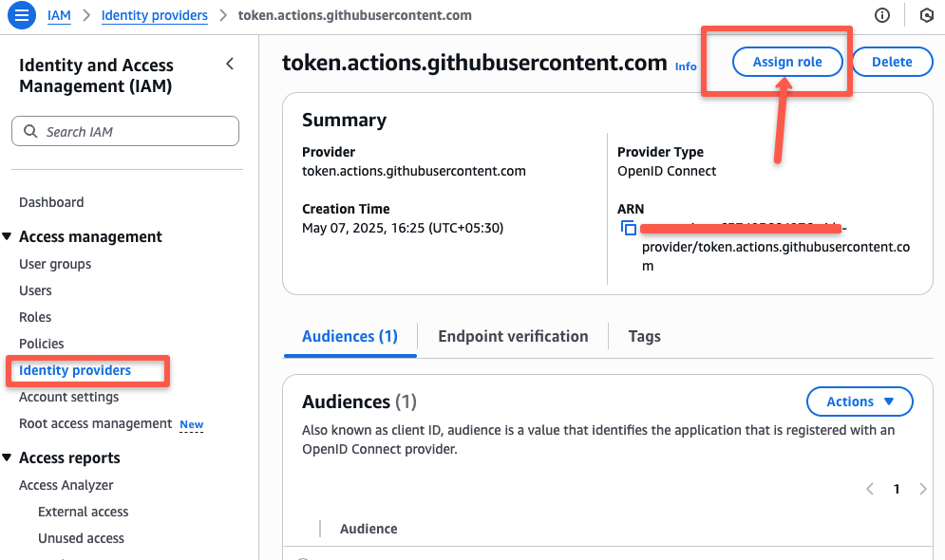Collapse the Access management section
945x560 pixels.
click(7, 236)
